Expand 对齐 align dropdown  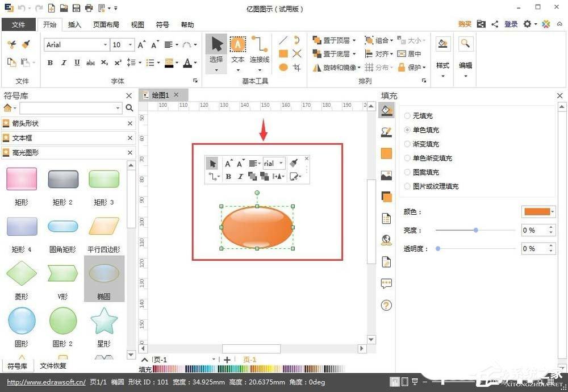391,54
